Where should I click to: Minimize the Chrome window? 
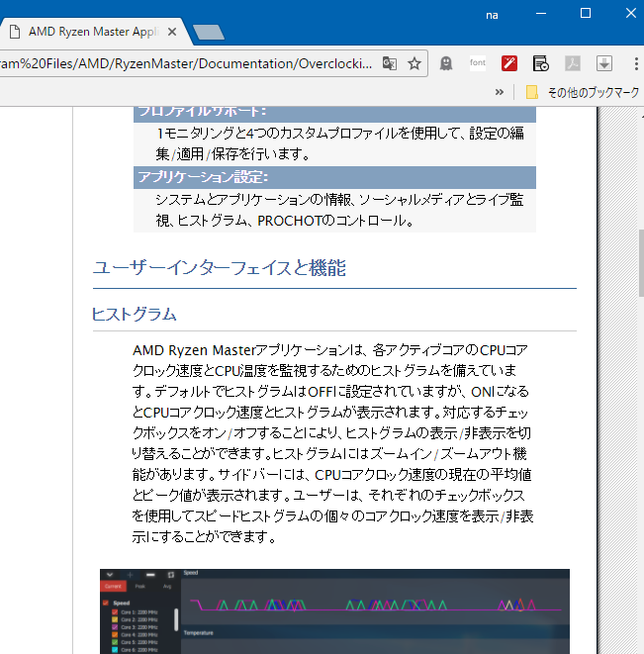[x=541, y=13]
